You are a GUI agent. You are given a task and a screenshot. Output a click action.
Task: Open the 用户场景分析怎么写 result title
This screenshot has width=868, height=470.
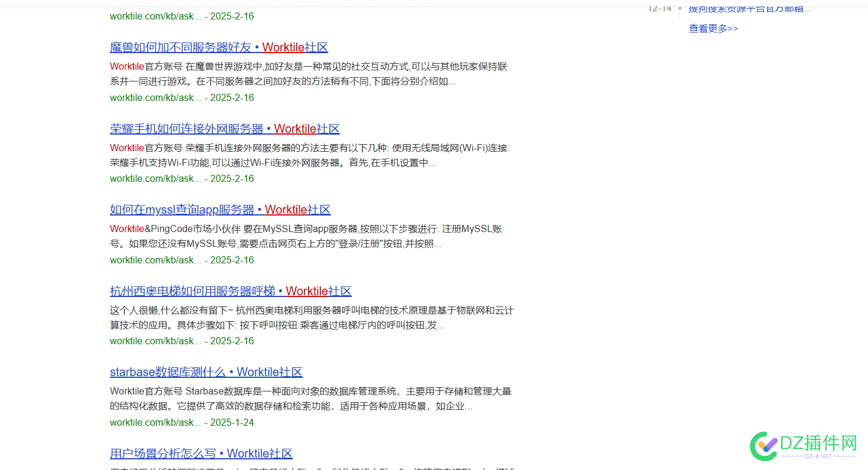click(201, 453)
